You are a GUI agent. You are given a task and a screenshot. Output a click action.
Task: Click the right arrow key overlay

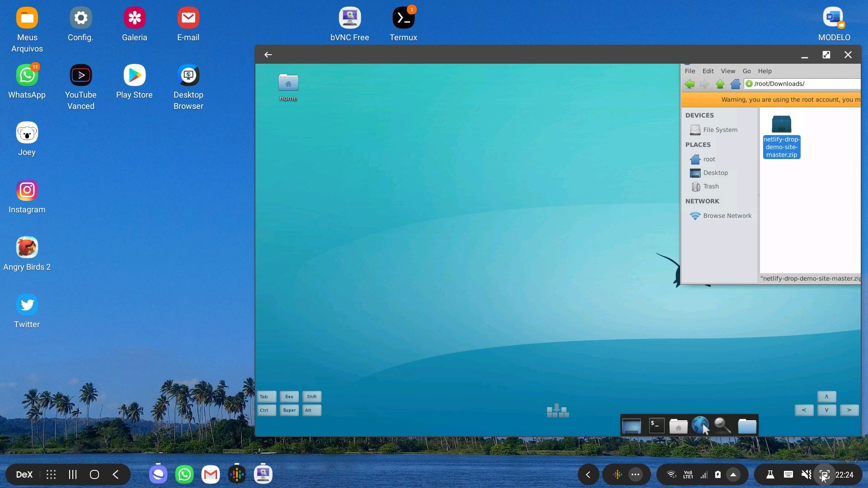pyautogui.click(x=849, y=410)
